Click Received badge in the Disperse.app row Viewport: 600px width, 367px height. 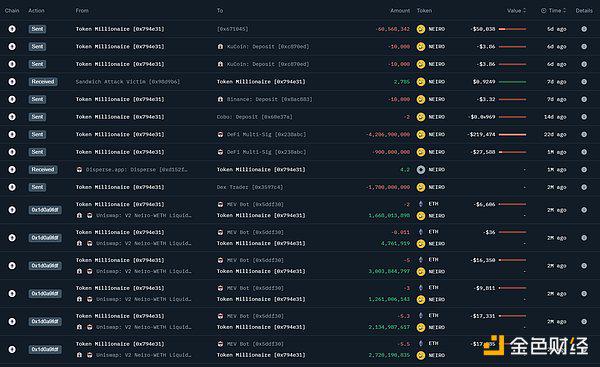[43, 170]
